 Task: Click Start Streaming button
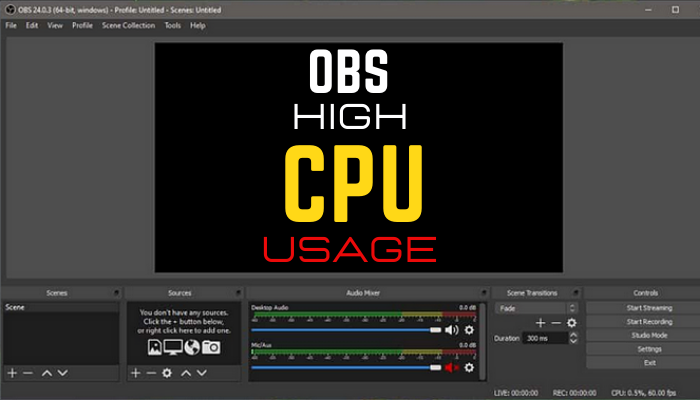tap(649, 308)
